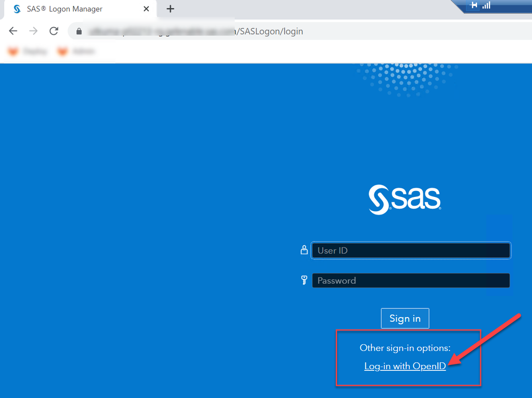The width and height of the screenshot is (532, 398).
Task: Click the Sign in button
Action: pos(405,318)
